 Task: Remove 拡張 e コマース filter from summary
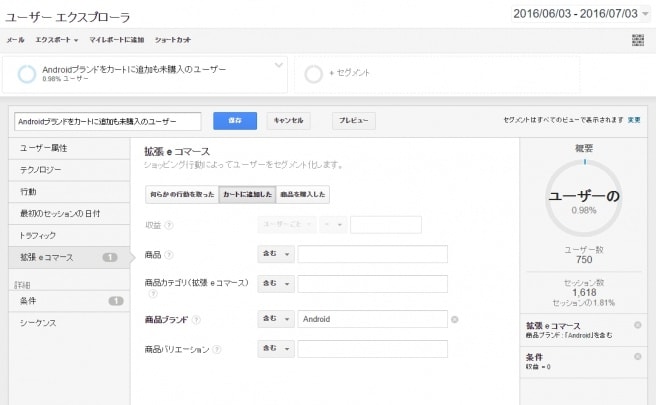pos(637,325)
